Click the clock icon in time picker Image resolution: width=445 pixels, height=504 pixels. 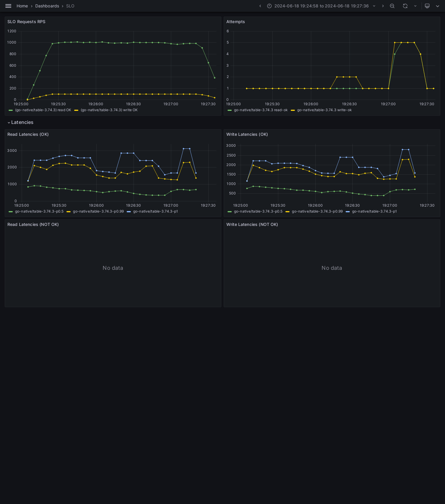(x=269, y=6)
